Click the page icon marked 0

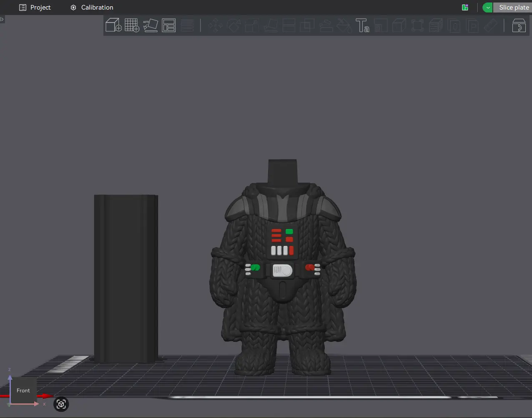pyautogui.click(x=454, y=25)
